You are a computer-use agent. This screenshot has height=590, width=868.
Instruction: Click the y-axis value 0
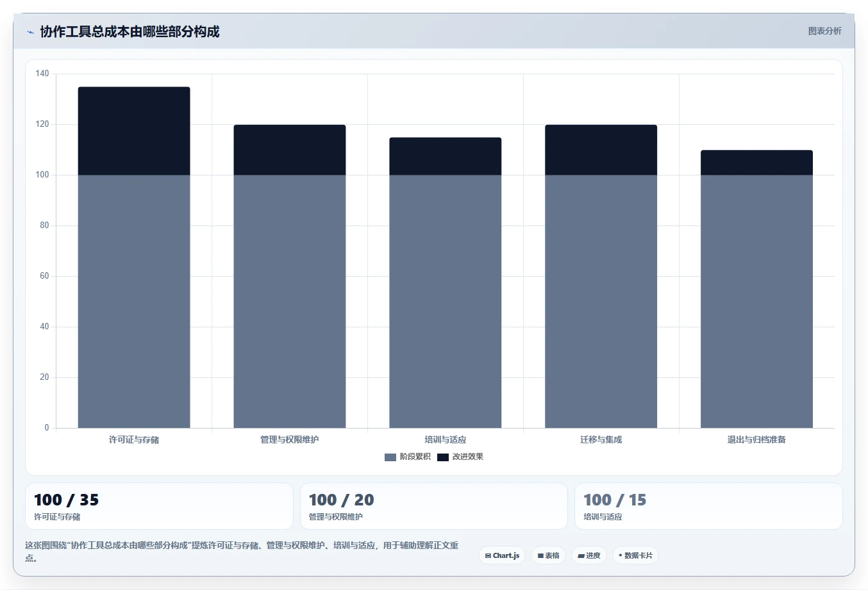tap(47, 428)
